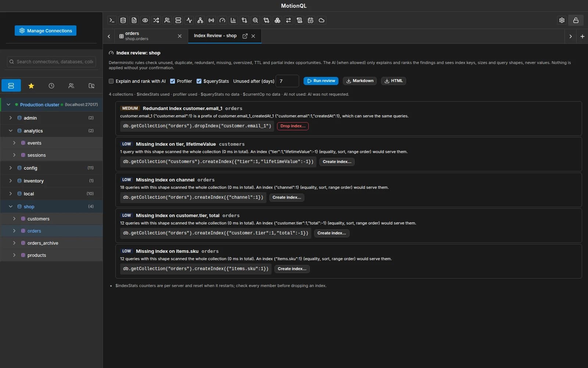588x368 pixels.
Task: Collapse the analytics database
Action: [x=11, y=131]
